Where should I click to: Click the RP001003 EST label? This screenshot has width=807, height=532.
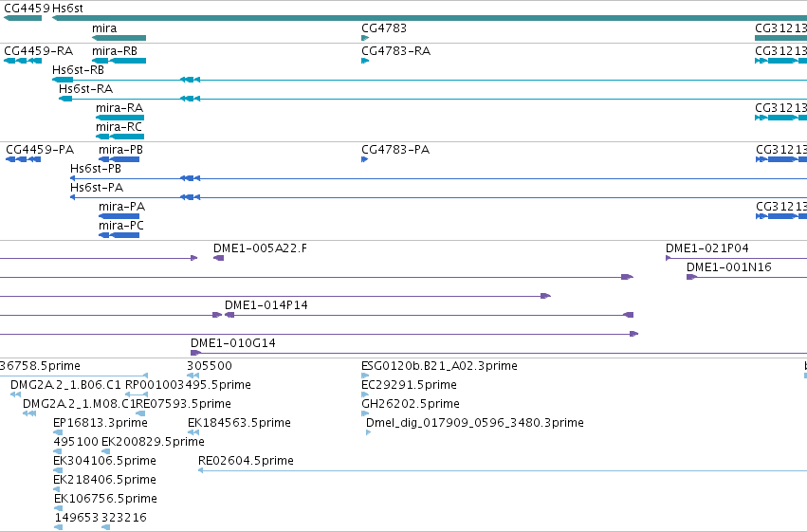155,385
